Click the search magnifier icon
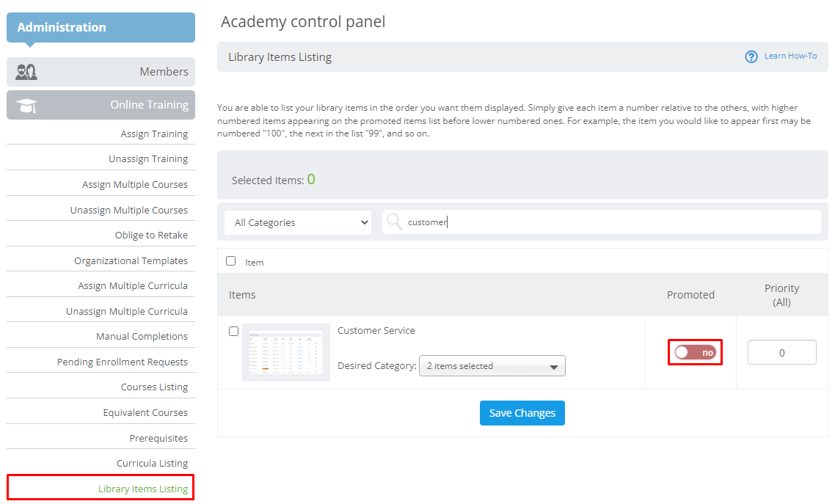Viewport: 835px width, 504px height. (x=394, y=222)
